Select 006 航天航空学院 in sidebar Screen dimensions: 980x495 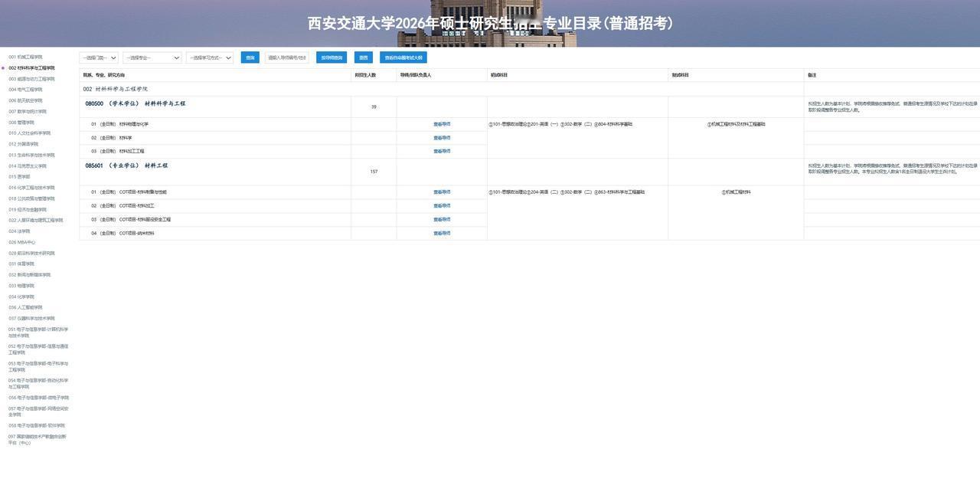click(25, 100)
